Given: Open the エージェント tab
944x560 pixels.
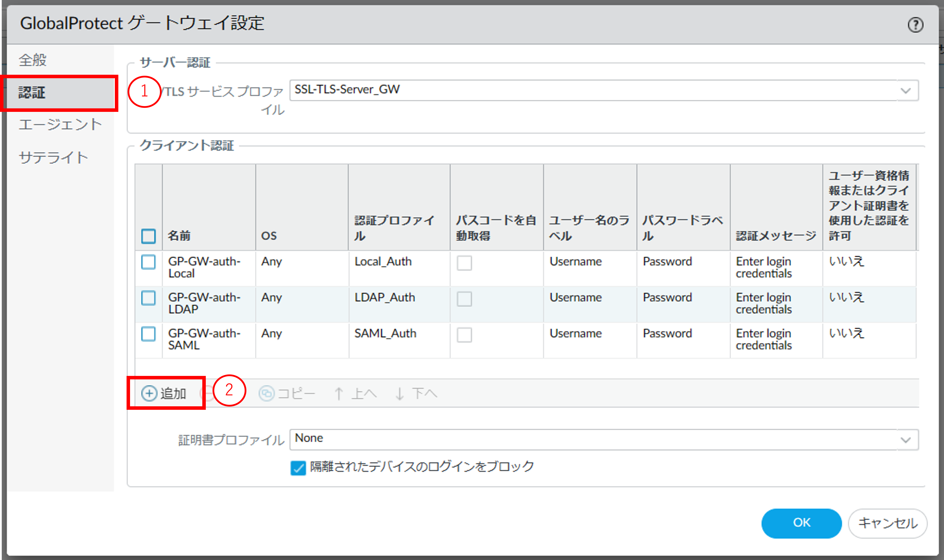Looking at the screenshot, I should click(60, 125).
